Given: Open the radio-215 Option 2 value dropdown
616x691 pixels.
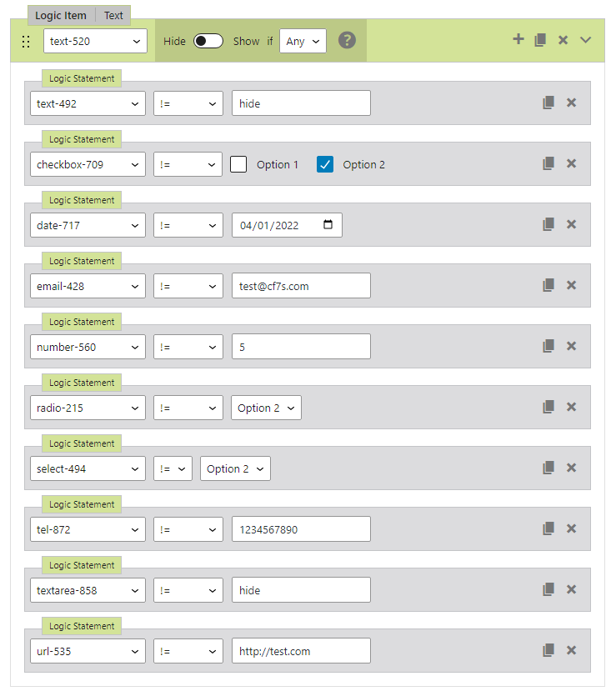Looking at the screenshot, I should tap(266, 408).
